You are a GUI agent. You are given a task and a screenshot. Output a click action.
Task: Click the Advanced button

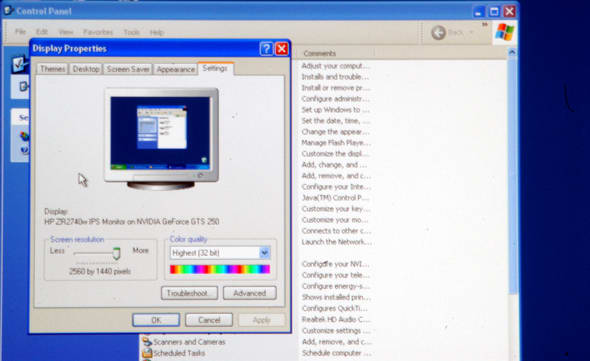click(249, 293)
